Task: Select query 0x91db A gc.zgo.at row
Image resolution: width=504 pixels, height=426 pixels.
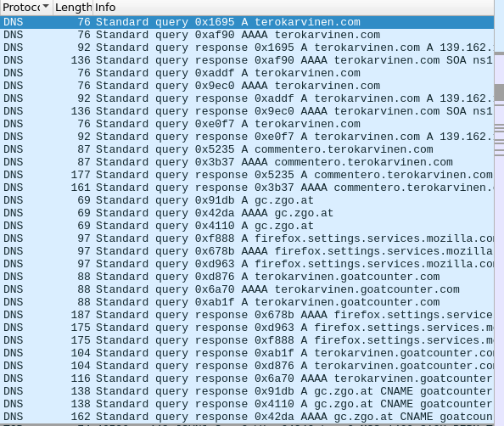Action: pos(247,200)
